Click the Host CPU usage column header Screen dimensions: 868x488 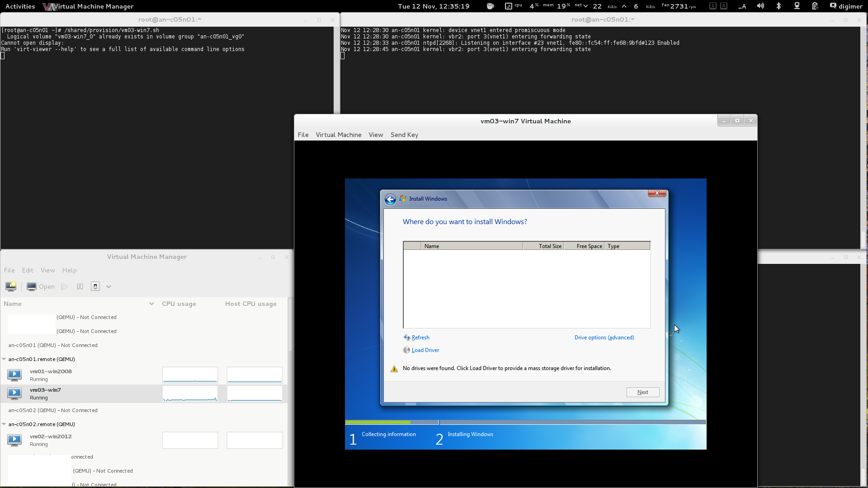coord(251,304)
